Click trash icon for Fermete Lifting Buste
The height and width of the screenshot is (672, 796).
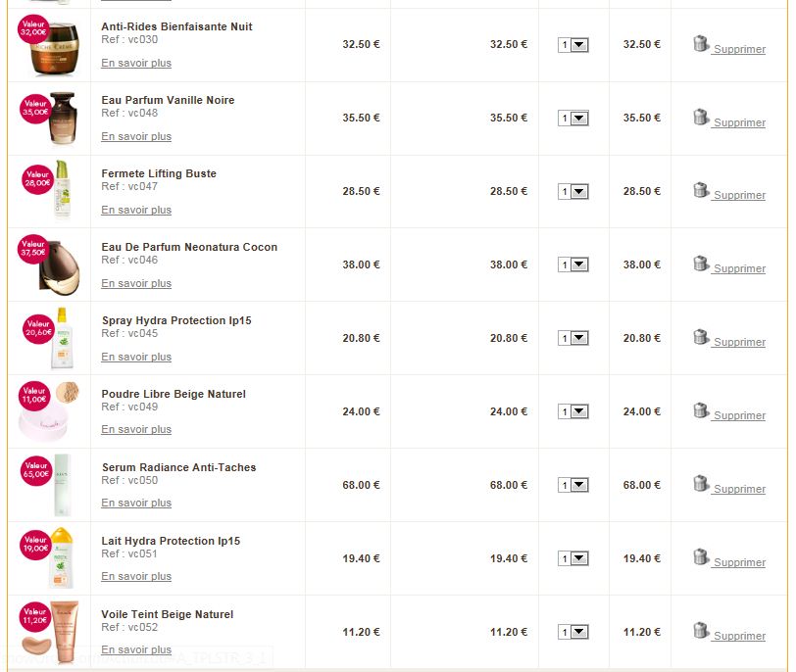click(701, 190)
